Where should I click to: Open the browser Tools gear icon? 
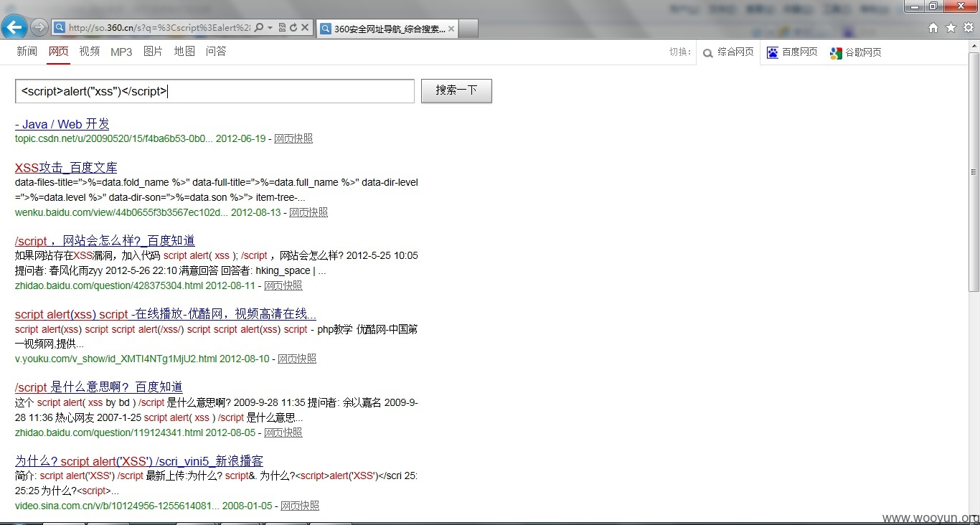pos(968,28)
